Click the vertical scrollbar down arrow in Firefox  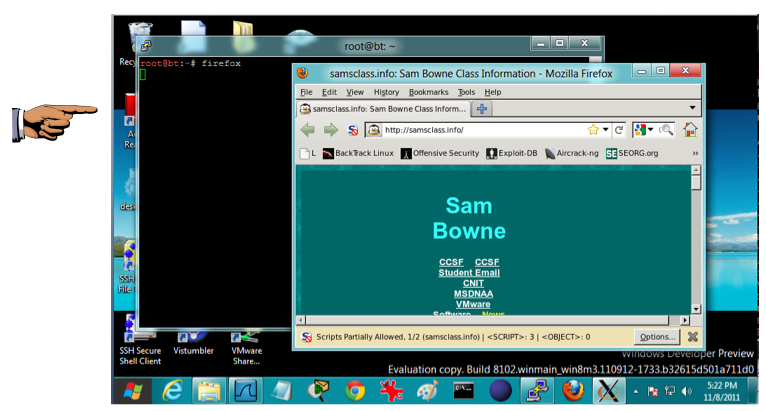coord(696,309)
